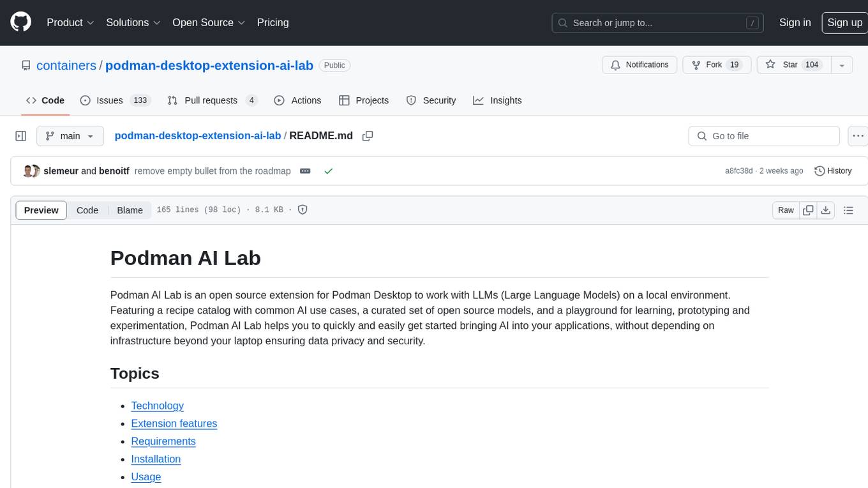Click the security shield icon beside file size
Viewport: 868px width, 488px height.
point(303,210)
